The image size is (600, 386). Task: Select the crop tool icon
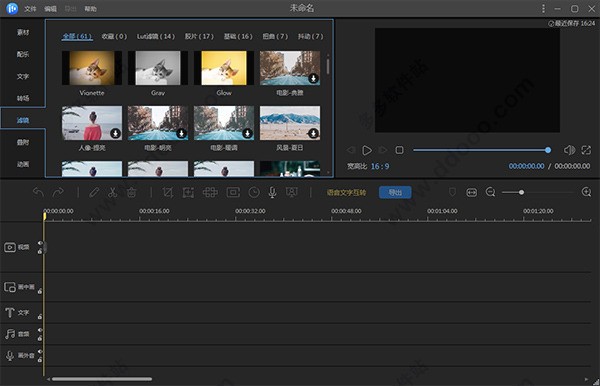168,192
